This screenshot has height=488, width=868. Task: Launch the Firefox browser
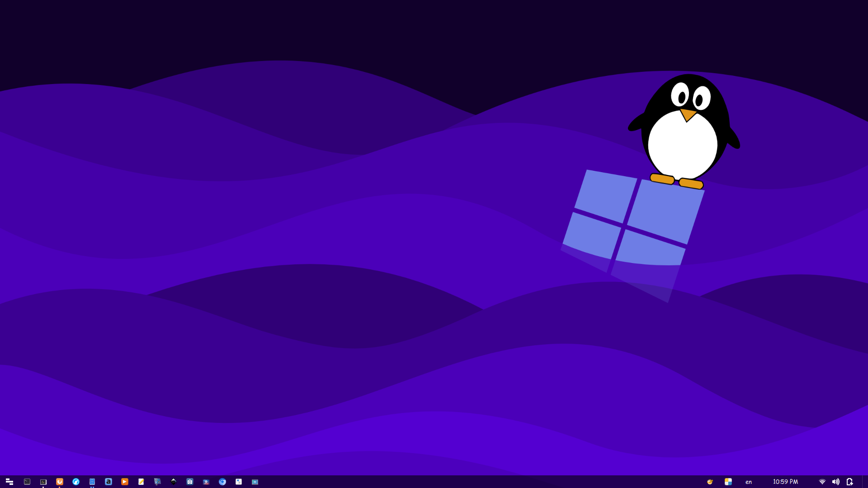click(x=60, y=482)
